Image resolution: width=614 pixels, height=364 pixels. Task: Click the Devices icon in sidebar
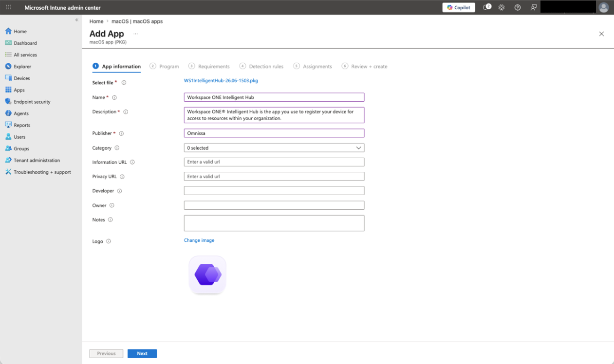pos(8,78)
